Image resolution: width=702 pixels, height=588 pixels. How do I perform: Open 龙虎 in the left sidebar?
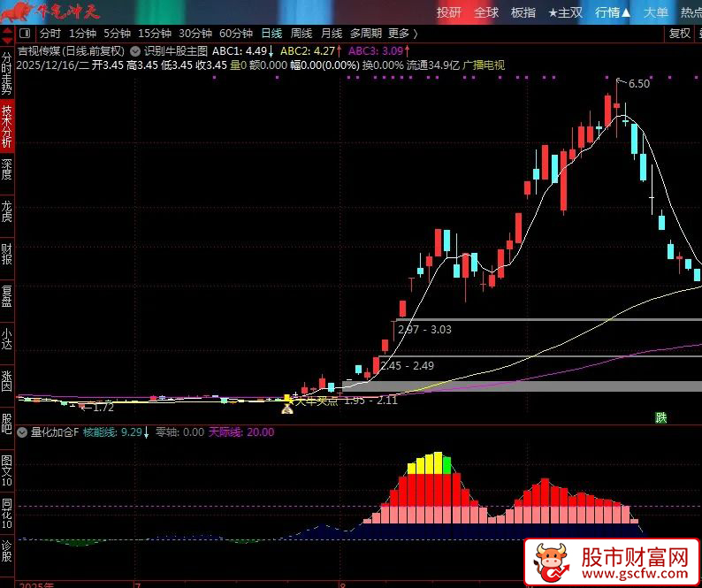(x=7, y=211)
